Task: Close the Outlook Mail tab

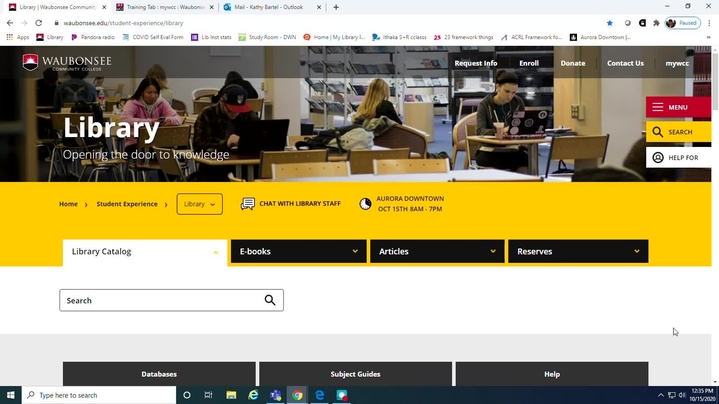Action: (x=319, y=7)
